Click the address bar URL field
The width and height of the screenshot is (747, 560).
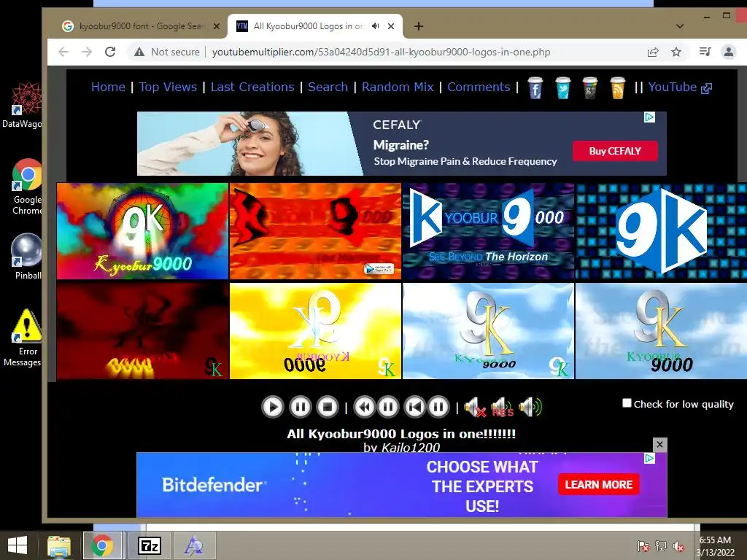click(x=381, y=52)
